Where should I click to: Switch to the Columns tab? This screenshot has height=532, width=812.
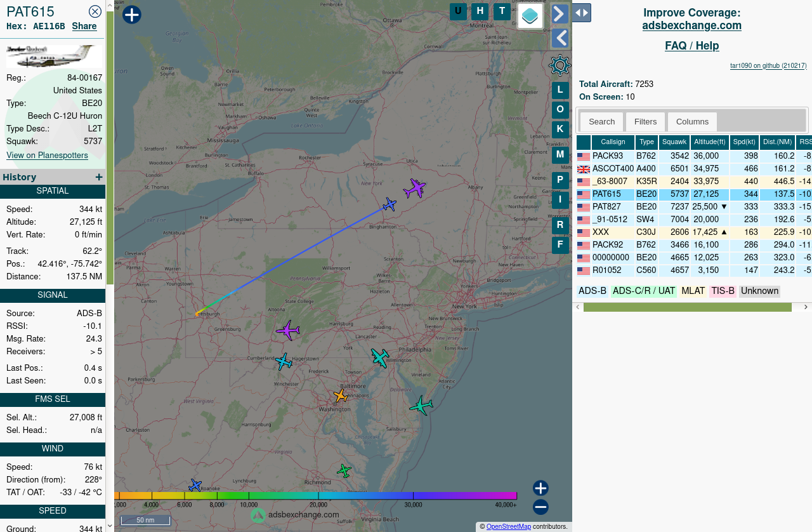coord(692,122)
